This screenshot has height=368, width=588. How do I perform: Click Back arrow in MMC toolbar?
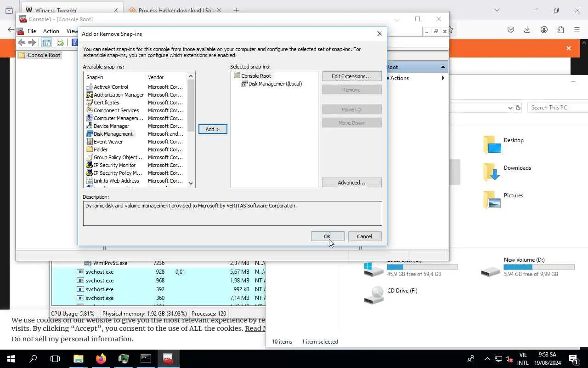click(22, 43)
